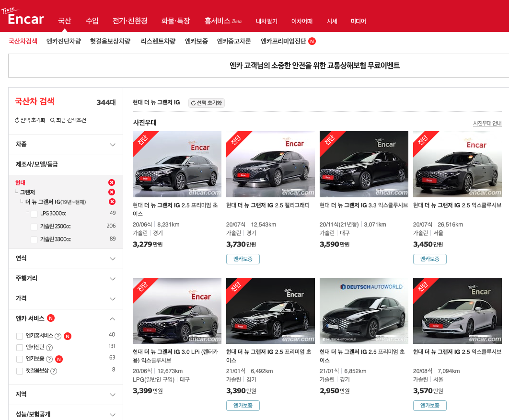
Task: Open the 시세 menu item
Action: click(x=332, y=21)
